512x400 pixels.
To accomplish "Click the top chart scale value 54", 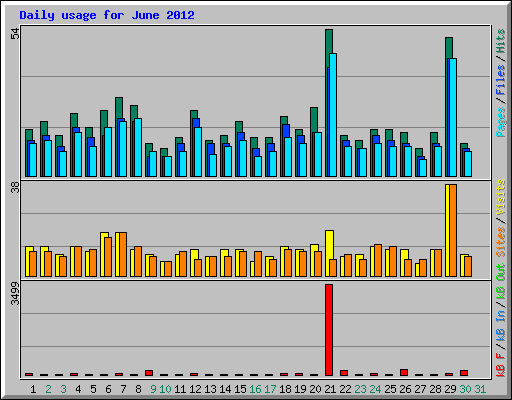I will (x=15, y=33).
